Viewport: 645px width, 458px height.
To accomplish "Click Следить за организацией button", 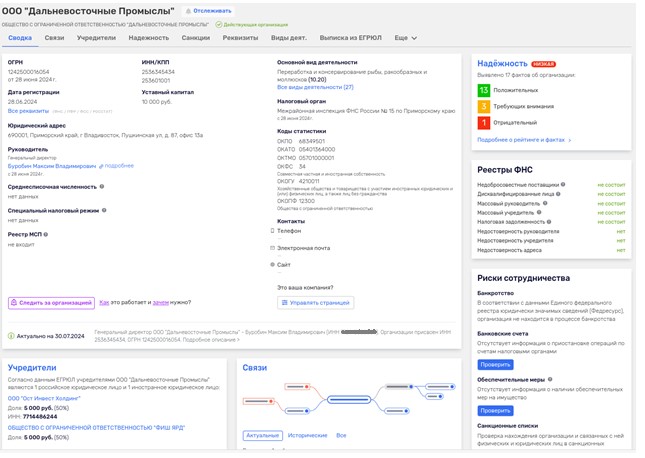I will point(51,303).
